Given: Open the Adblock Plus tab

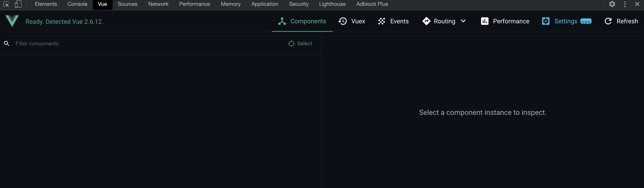Looking at the screenshot, I should (x=372, y=4).
